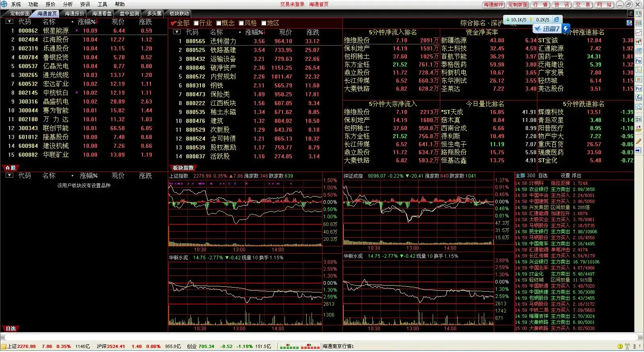Open the candlestick K-line chart sidebar icon
The image size is (644, 352).
pyautogui.click(x=639, y=42)
